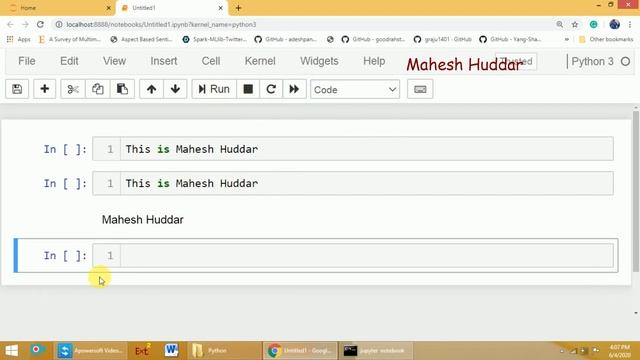Open the Edit menu
Screen dimensions: 640x360
(69, 61)
